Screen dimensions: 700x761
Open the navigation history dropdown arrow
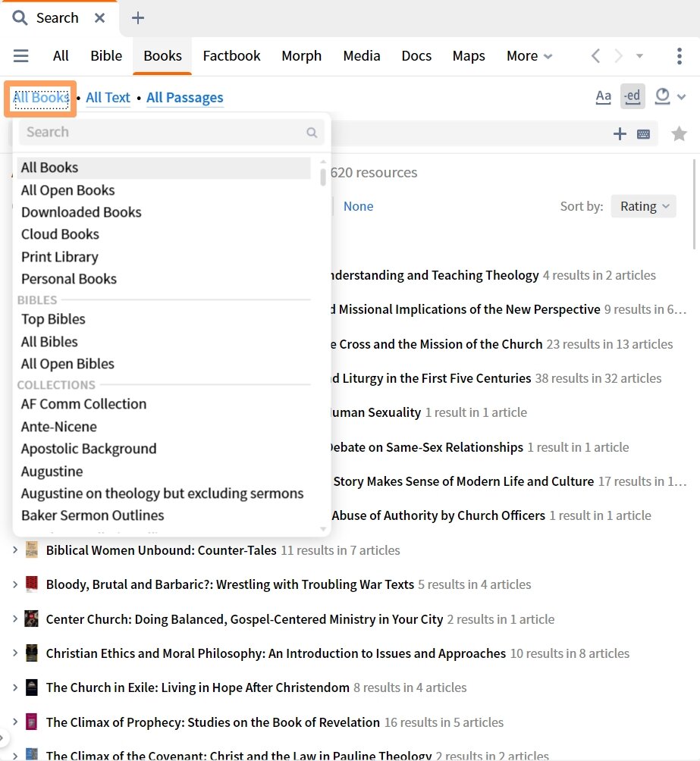pos(640,56)
